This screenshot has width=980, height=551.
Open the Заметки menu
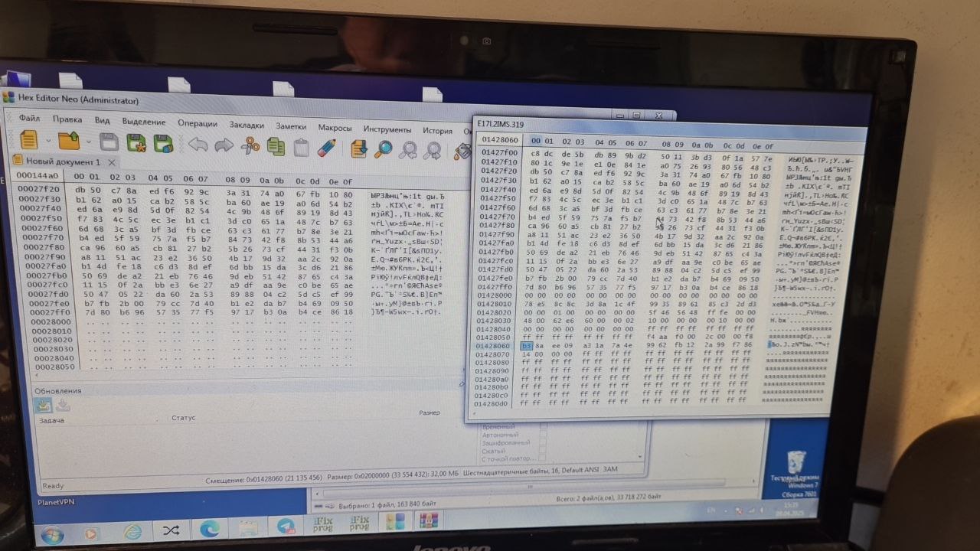291,126
